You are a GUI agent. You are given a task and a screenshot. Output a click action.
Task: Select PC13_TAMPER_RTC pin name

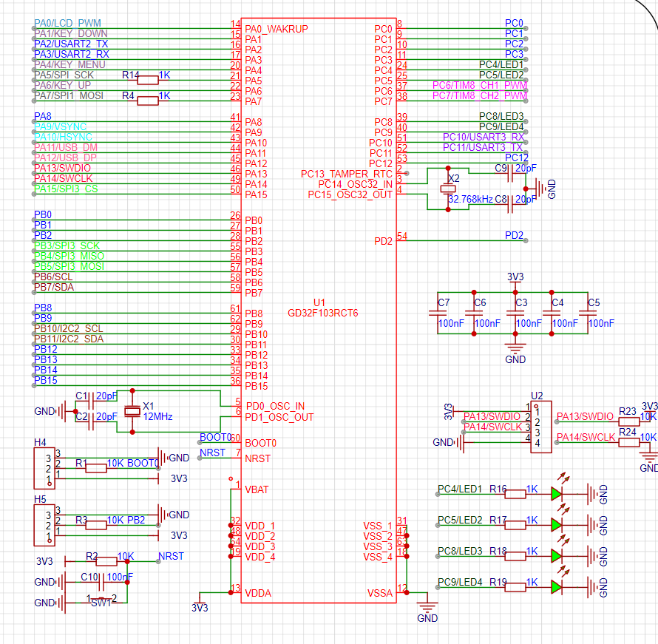[346, 174]
